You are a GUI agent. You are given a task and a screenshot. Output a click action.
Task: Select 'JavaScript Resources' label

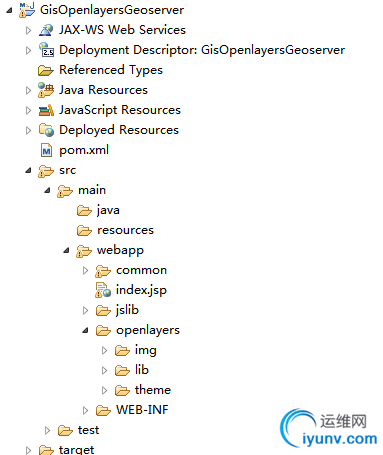point(120,110)
